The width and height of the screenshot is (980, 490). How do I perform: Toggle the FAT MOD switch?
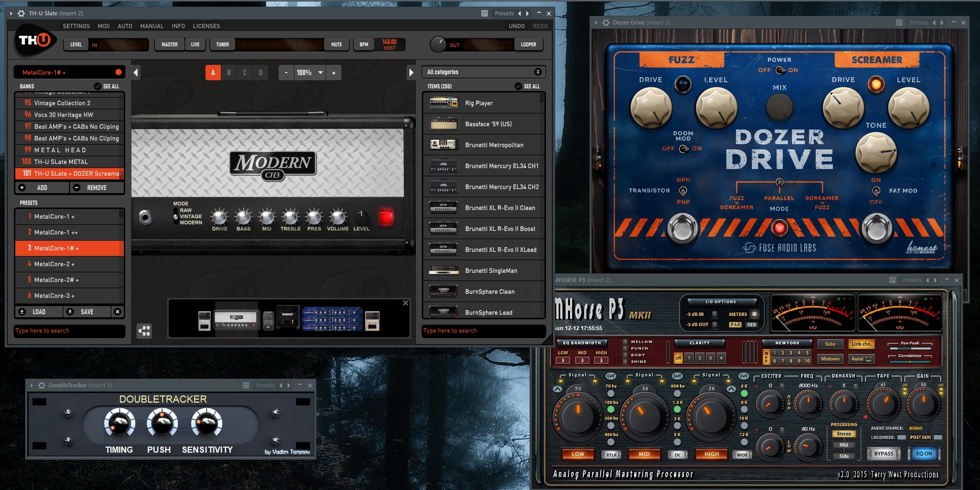876,191
